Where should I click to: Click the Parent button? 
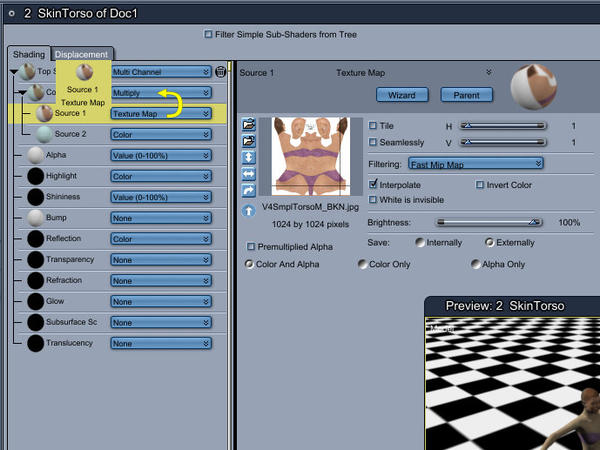tap(466, 95)
